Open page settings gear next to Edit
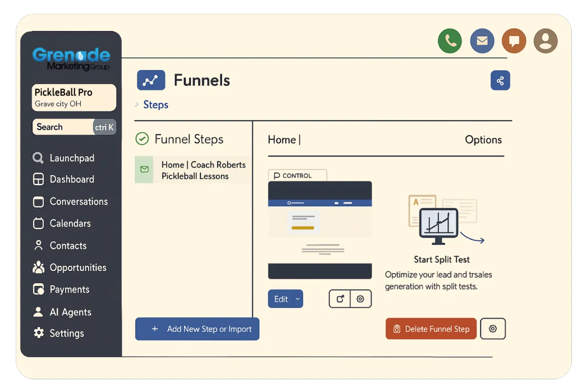The width and height of the screenshot is (588, 392). click(x=361, y=299)
